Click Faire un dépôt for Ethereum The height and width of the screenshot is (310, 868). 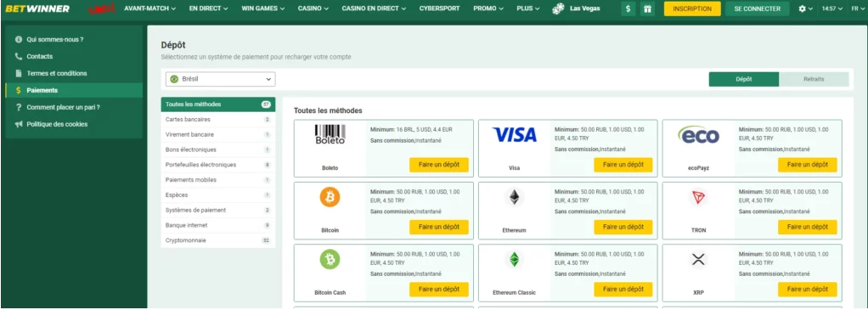coord(623,227)
